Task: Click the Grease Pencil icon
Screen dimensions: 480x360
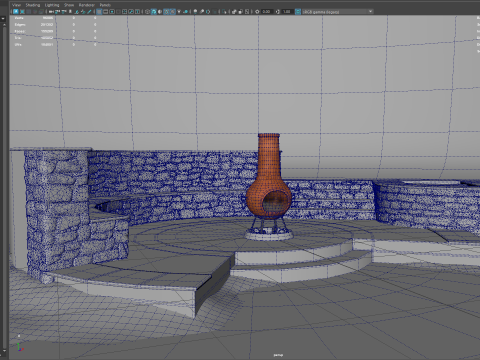Action: coord(89,12)
